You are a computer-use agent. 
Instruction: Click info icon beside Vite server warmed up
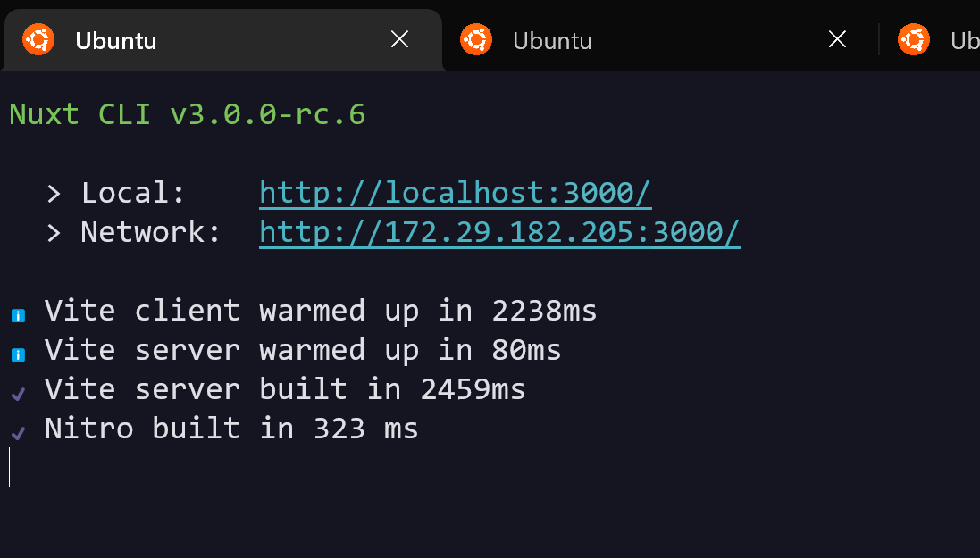(x=18, y=355)
